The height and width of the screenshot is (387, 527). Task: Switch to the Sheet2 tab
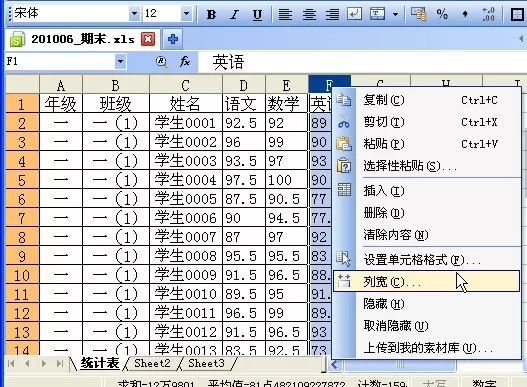pos(152,363)
